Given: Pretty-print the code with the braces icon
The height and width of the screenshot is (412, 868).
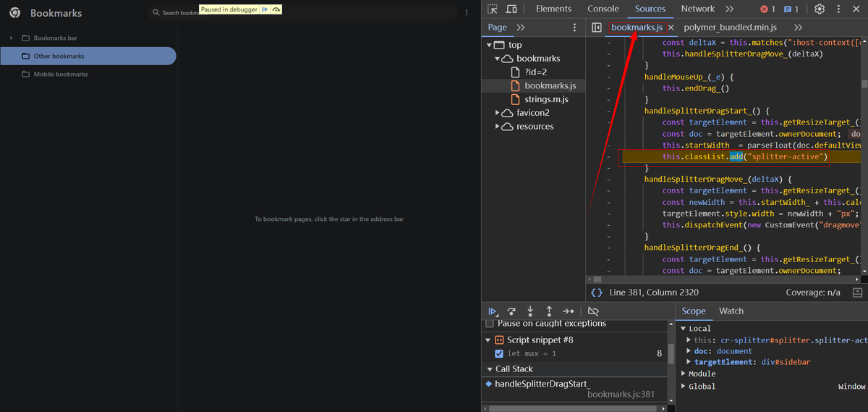Looking at the screenshot, I should pos(597,293).
